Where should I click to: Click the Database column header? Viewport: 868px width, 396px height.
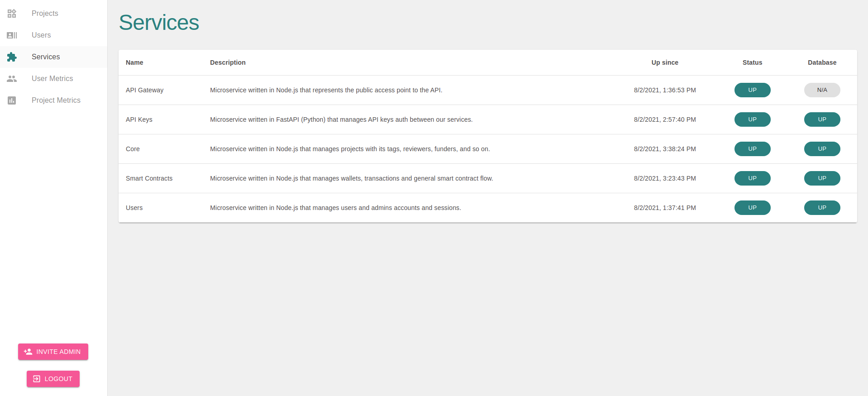822,62
